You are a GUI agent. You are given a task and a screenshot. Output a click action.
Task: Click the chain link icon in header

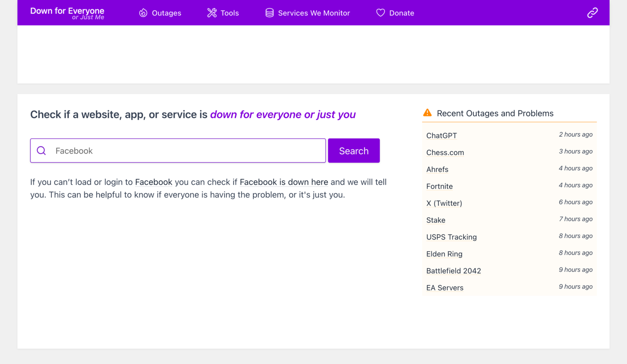click(x=592, y=13)
